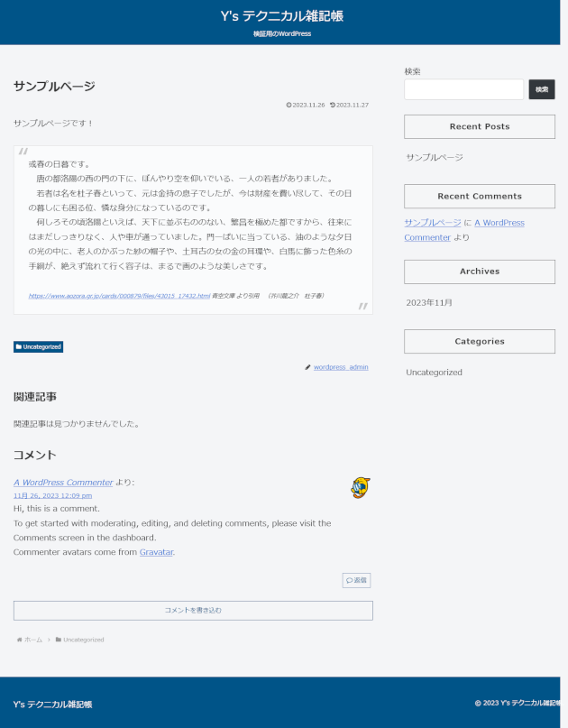Select Uncategorized in the Categories widget
The height and width of the screenshot is (728, 568).
point(434,372)
